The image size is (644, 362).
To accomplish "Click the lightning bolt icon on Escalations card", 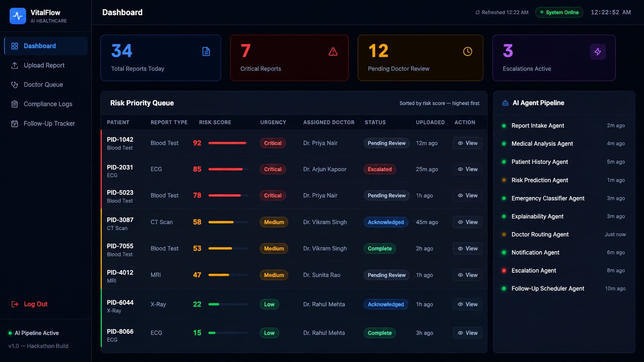I will (x=598, y=52).
